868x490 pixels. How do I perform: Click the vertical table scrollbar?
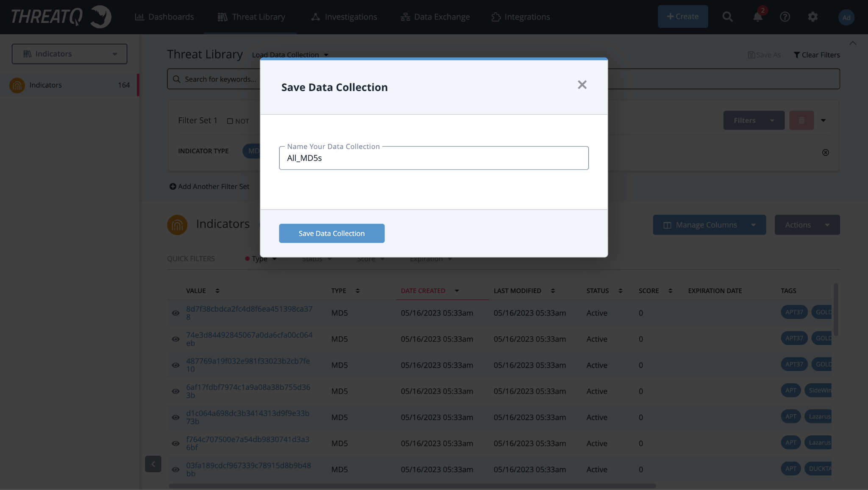836,310
